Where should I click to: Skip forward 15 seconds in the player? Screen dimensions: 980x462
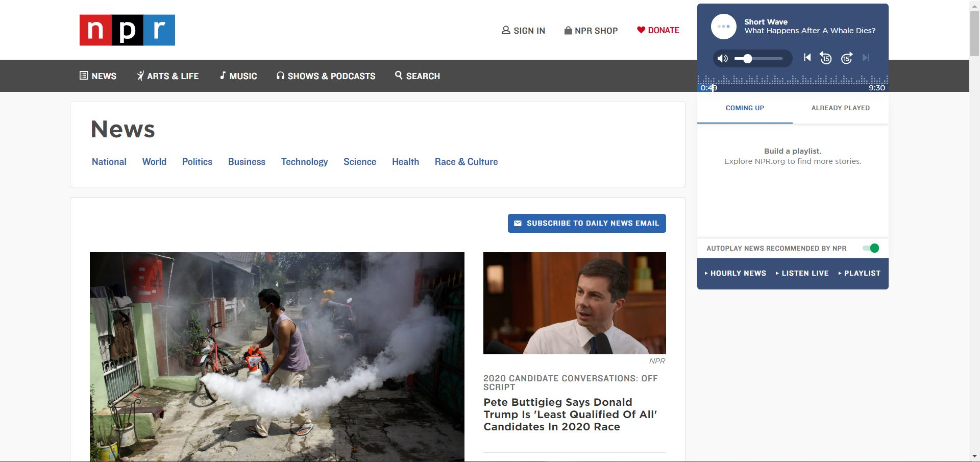click(847, 58)
